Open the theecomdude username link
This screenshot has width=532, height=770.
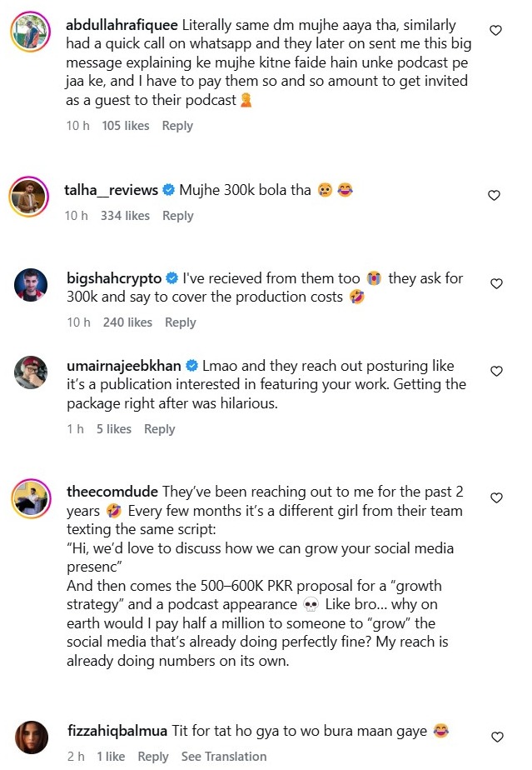click(x=111, y=491)
